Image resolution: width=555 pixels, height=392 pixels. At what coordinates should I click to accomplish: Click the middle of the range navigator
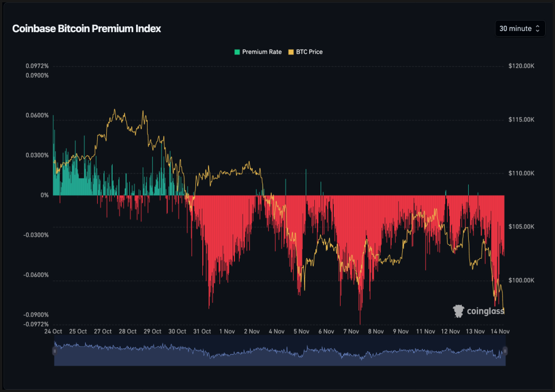pyautogui.click(x=280, y=353)
